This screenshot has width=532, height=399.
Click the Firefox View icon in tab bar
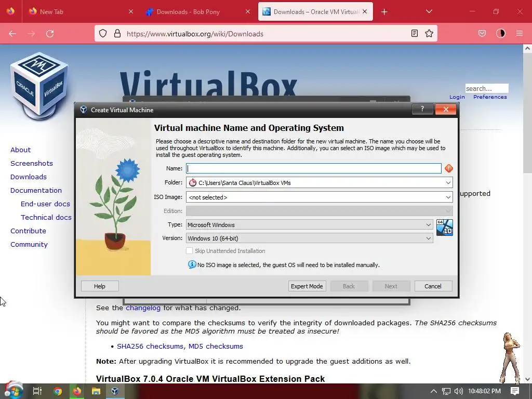10,11
